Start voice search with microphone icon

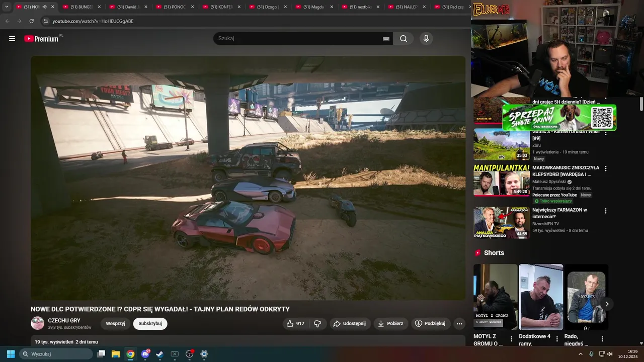click(x=426, y=39)
